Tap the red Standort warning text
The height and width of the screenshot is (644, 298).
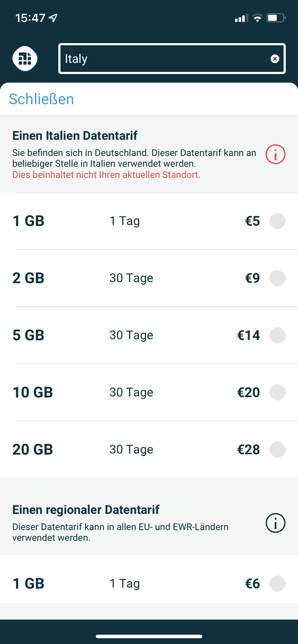click(106, 175)
